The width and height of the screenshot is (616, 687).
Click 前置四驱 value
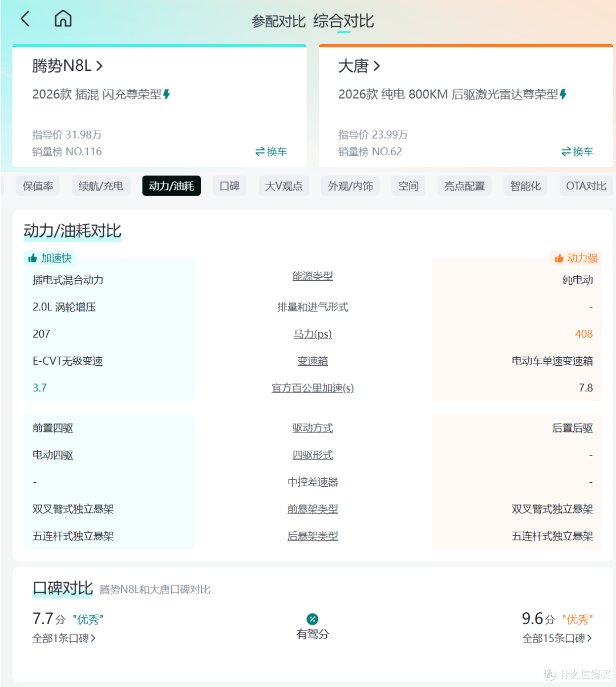tap(52, 428)
